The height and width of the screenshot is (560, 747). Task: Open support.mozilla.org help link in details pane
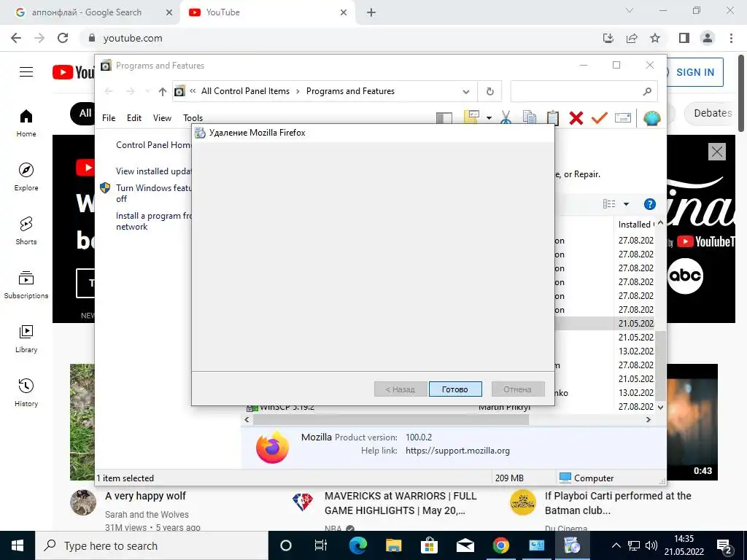pos(457,451)
